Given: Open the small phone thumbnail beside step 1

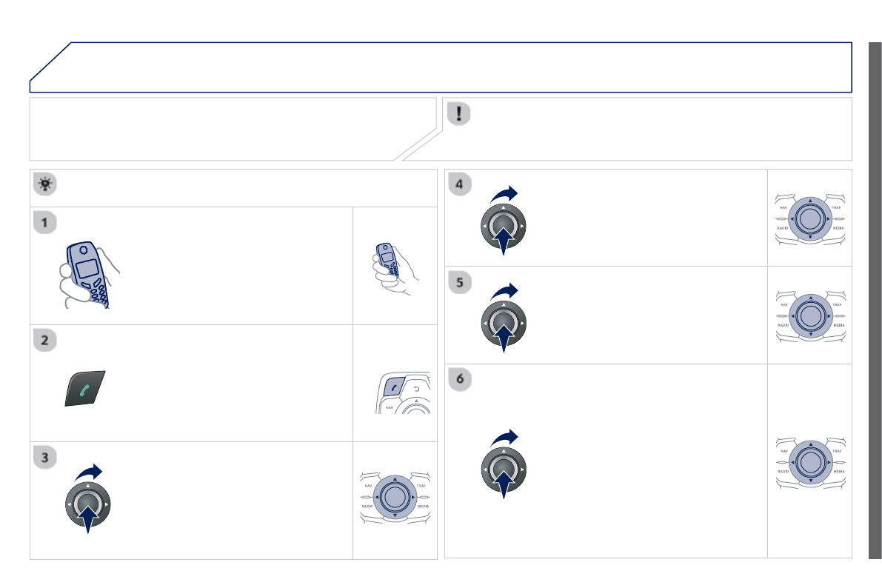Looking at the screenshot, I should coord(394,266).
